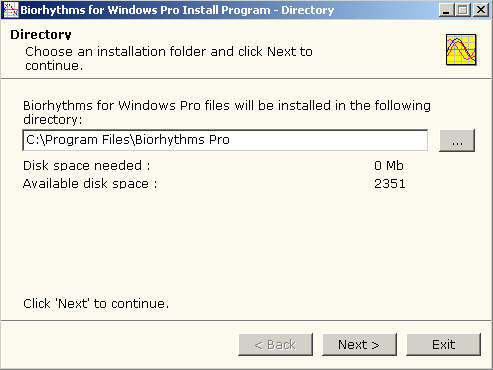This screenshot has width=493, height=370.
Task: Click the 2351 available space value
Action: pyautogui.click(x=390, y=184)
